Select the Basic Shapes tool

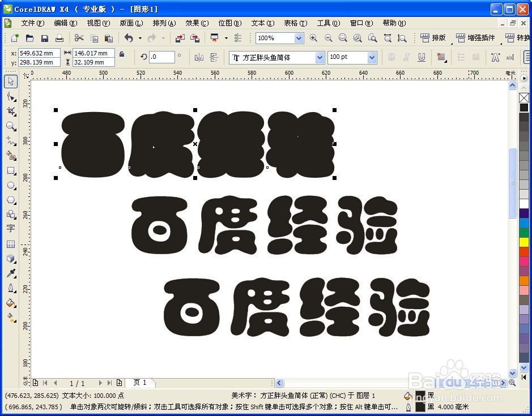11,215
